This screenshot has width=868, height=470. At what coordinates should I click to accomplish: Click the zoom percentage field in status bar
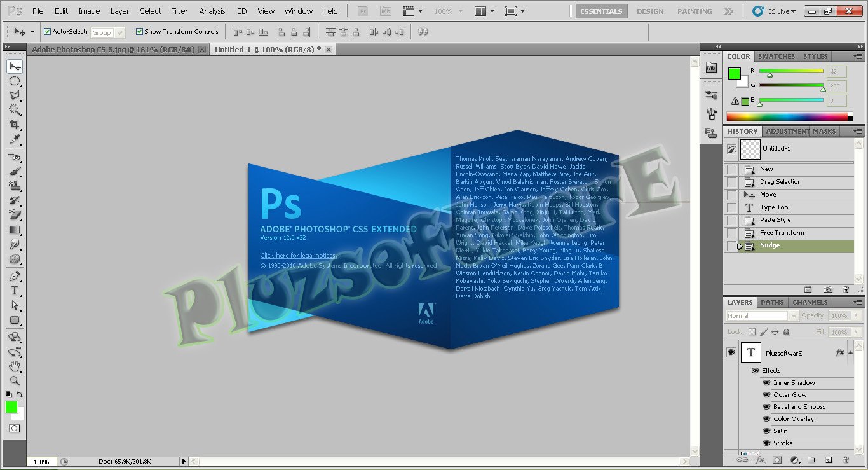pos(41,462)
